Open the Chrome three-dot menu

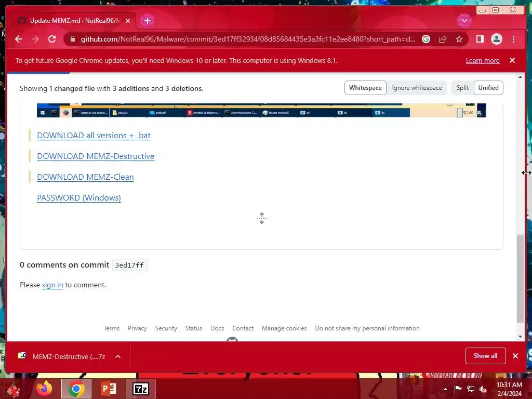pyautogui.click(x=514, y=39)
